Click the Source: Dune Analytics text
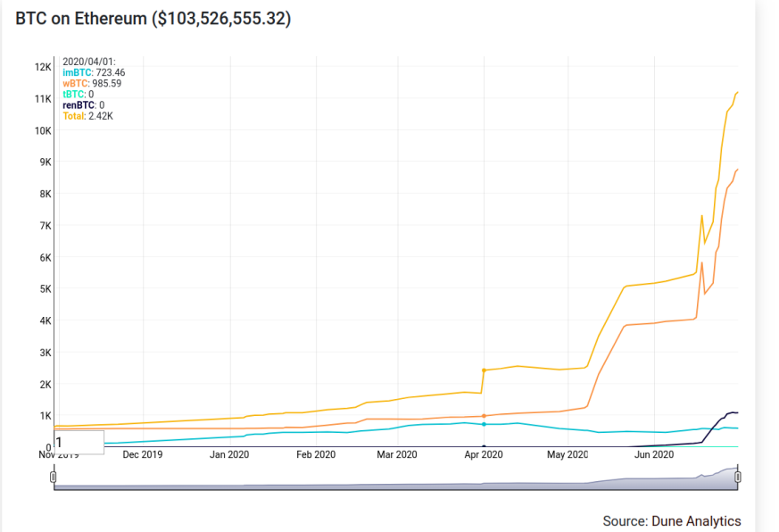Image resolution: width=779 pixels, height=532 pixels. coord(672,521)
